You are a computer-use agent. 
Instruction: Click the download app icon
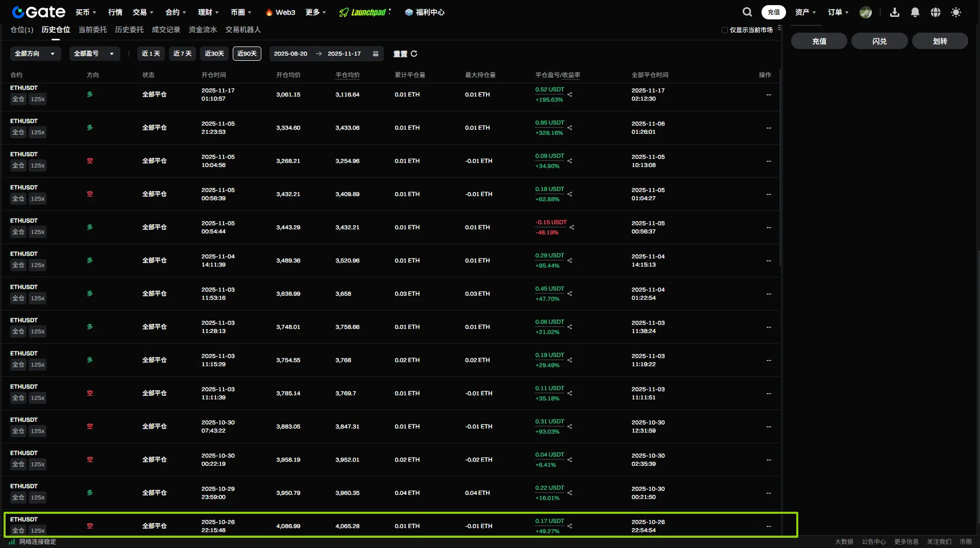point(895,12)
